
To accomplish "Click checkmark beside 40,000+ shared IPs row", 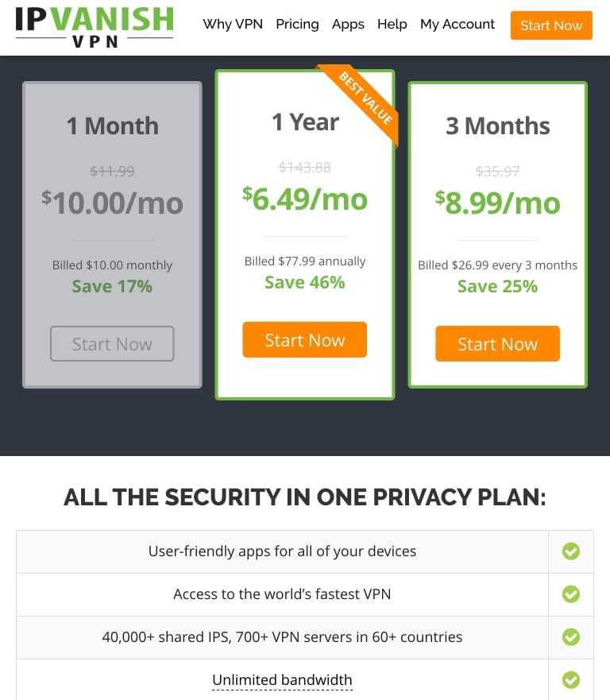I will [x=570, y=637].
